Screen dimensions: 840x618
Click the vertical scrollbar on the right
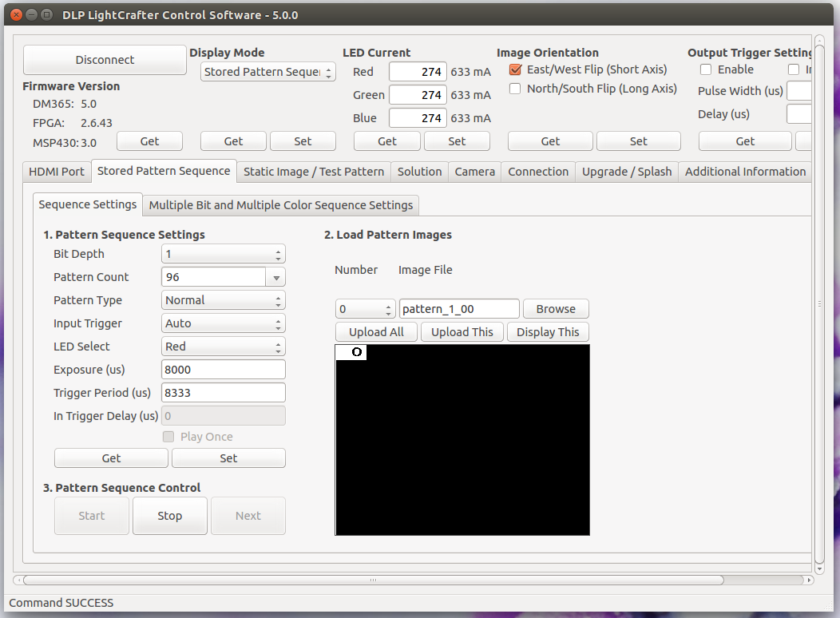point(819,303)
